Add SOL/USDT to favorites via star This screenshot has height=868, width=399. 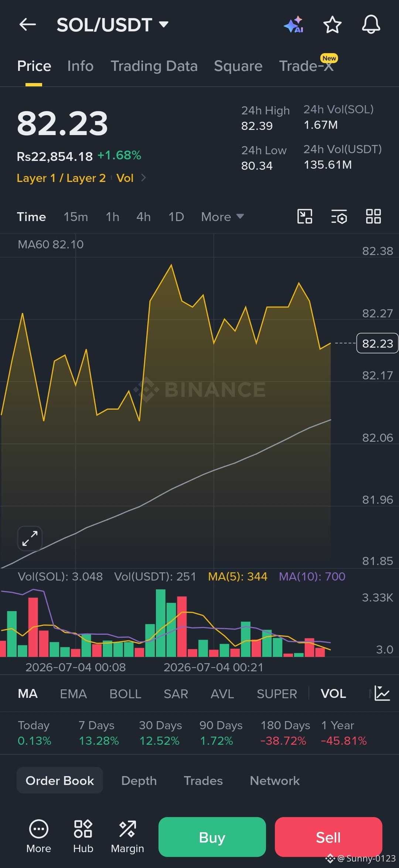(x=332, y=25)
